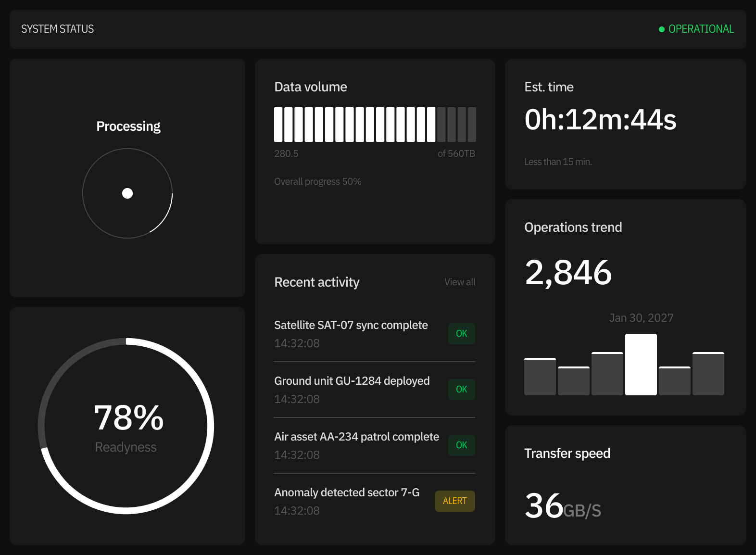Click the Processing label
The width and height of the screenshot is (756, 555).
pos(128,126)
